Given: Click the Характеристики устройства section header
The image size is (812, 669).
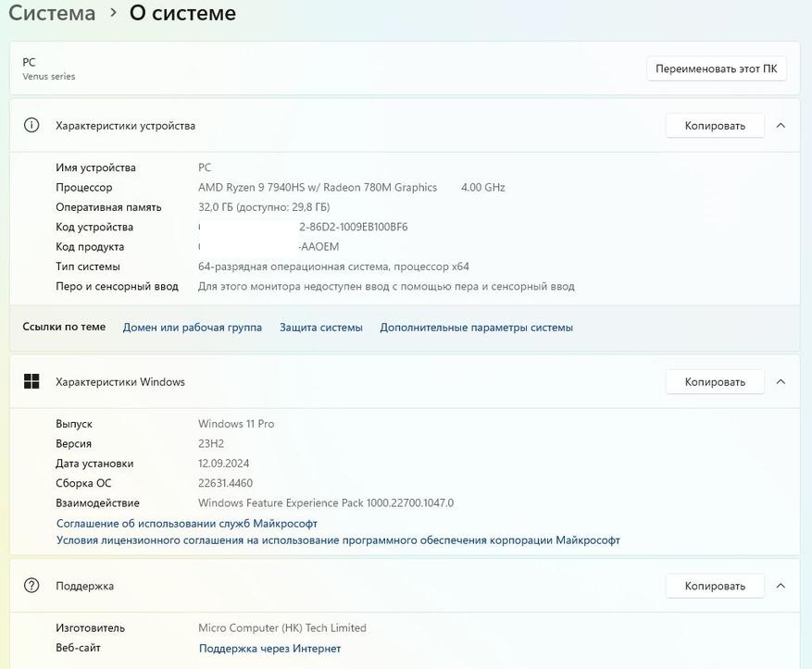Looking at the screenshot, I should pyautogui.click(x=125, y=125).
